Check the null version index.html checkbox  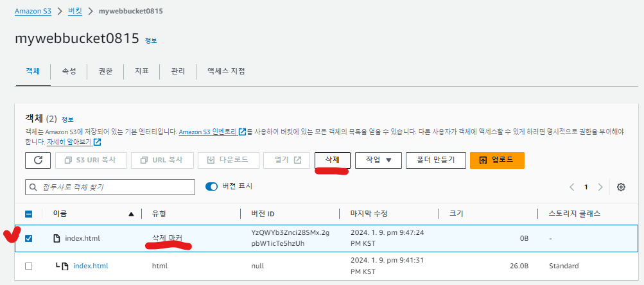(28, 266)
